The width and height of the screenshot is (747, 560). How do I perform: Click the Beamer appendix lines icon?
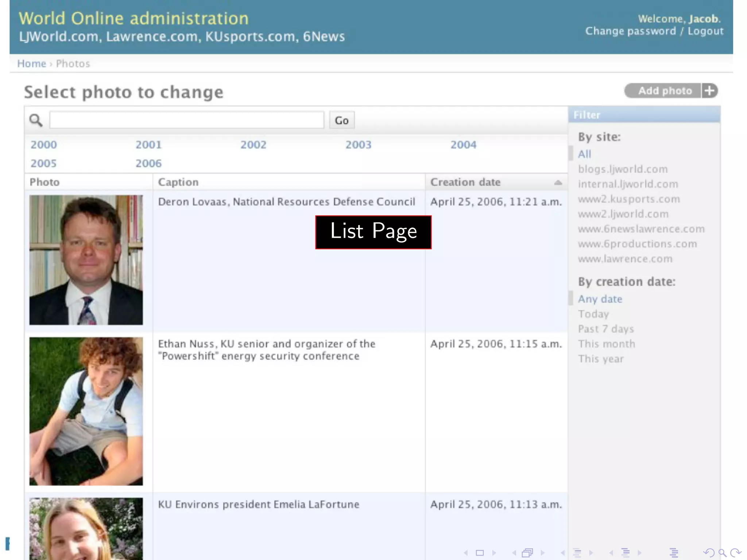coord(674,553)
